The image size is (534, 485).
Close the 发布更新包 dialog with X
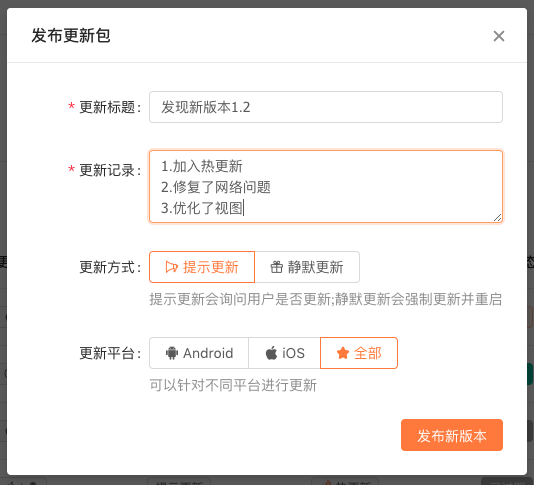point(499,36)
